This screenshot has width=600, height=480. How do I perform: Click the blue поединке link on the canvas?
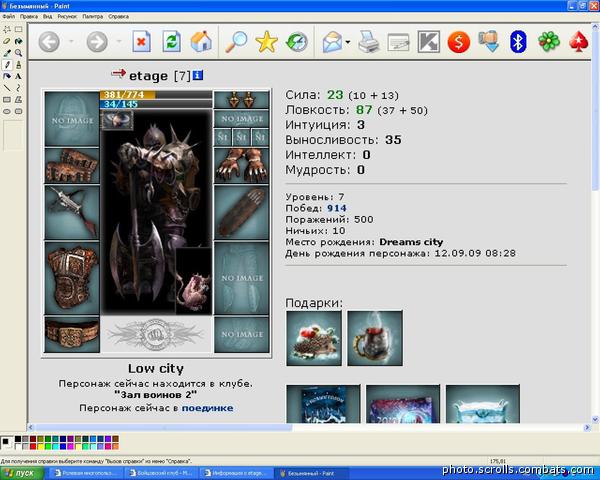pyautogui.click(x=207, y=408)
